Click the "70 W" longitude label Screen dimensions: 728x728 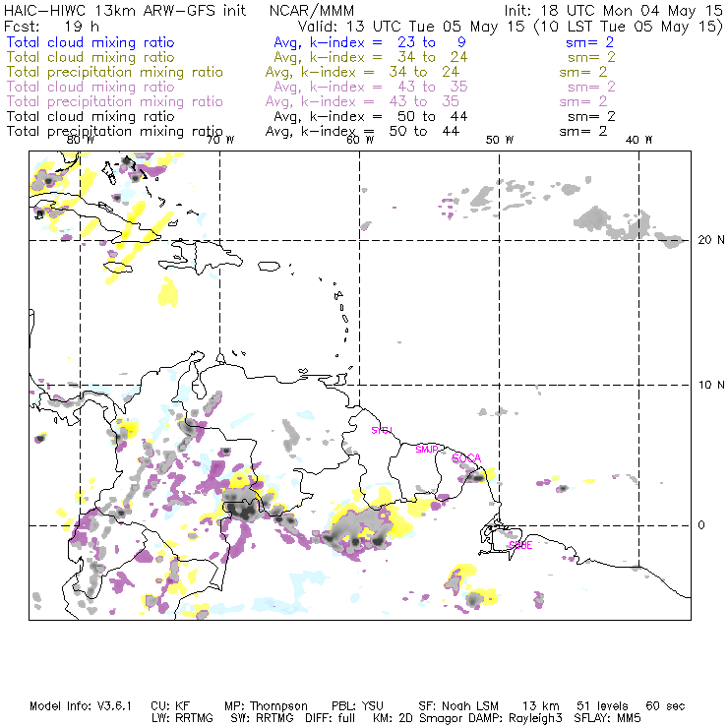(220, 140)
